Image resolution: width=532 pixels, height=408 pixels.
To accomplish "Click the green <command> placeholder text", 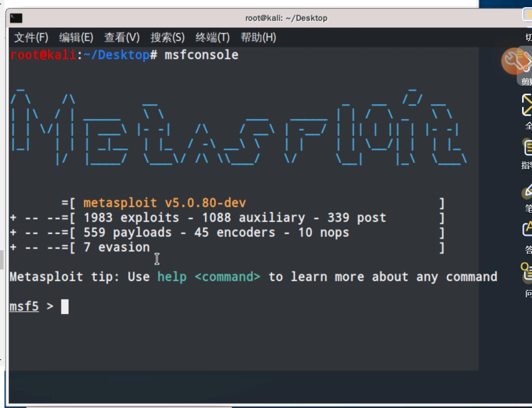I will point(227,277).
